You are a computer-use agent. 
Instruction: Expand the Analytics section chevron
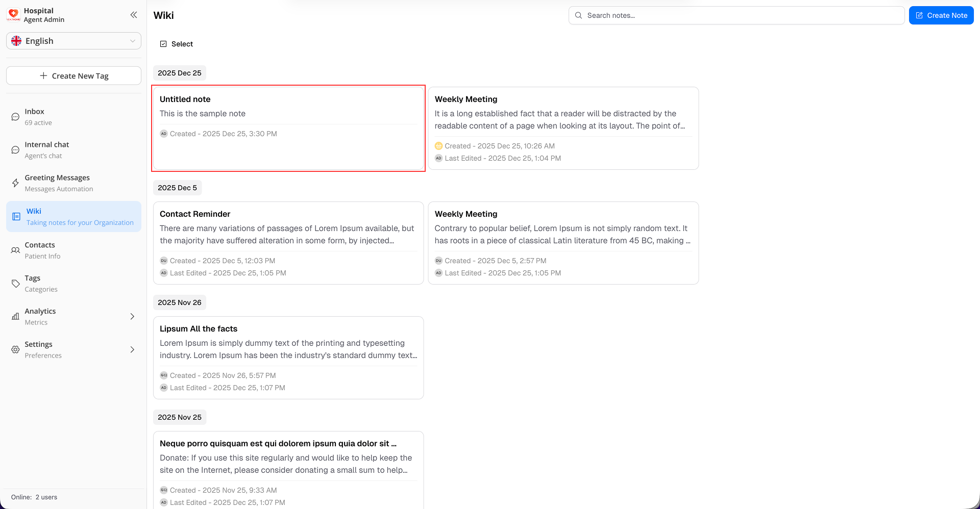[132, 316]
